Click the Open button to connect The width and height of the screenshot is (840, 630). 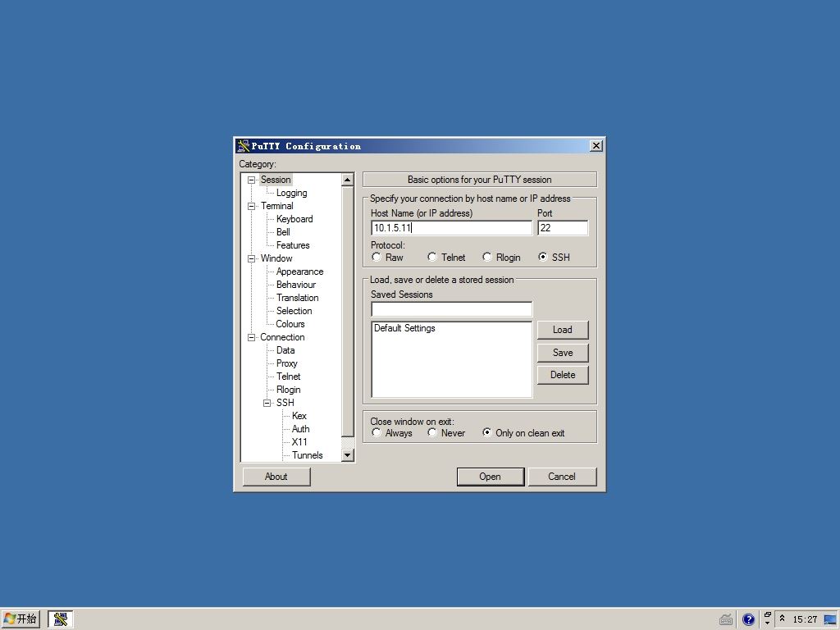tap(491, 477)
